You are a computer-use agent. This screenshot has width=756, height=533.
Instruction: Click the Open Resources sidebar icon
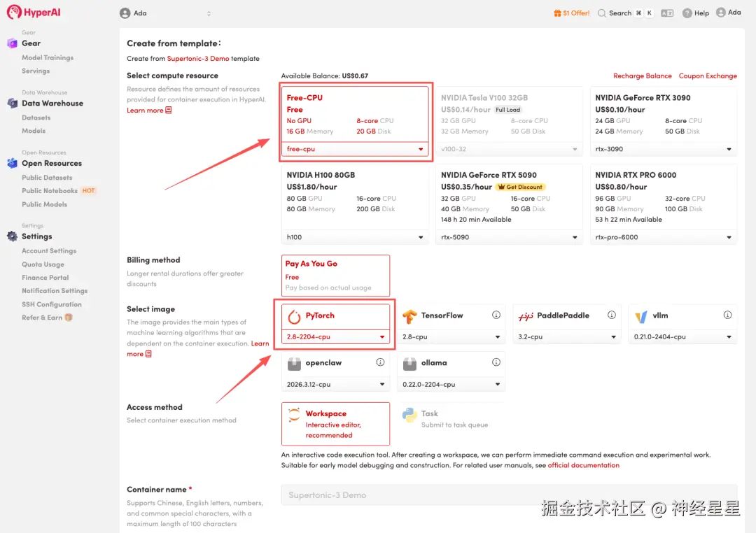tap(12, 163)
